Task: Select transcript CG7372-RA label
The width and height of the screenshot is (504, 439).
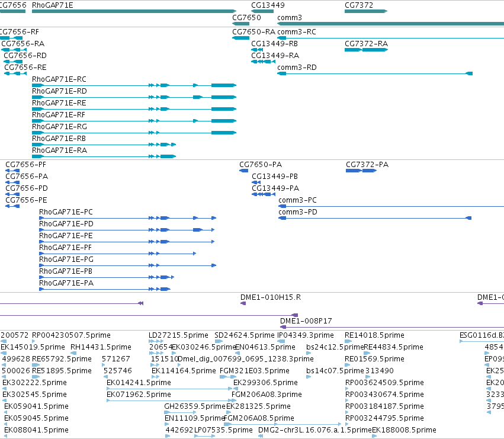Action: coord(366,43)
